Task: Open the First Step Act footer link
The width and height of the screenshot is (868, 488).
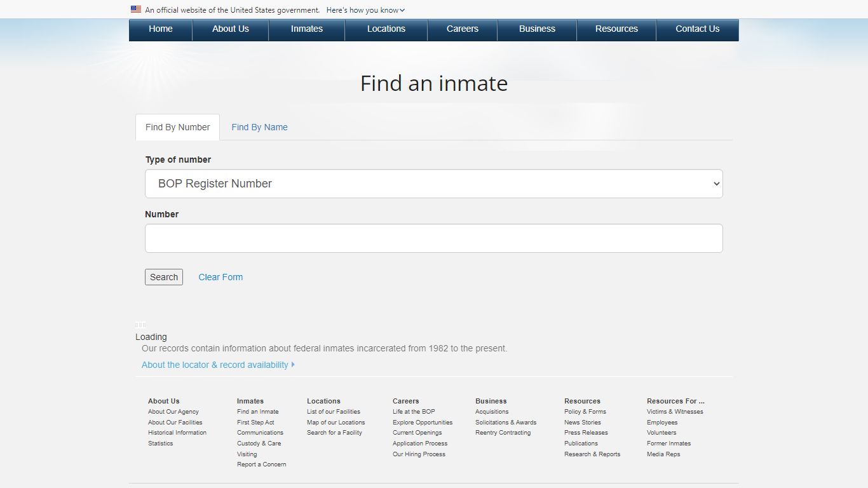Action: click(255, 422)
